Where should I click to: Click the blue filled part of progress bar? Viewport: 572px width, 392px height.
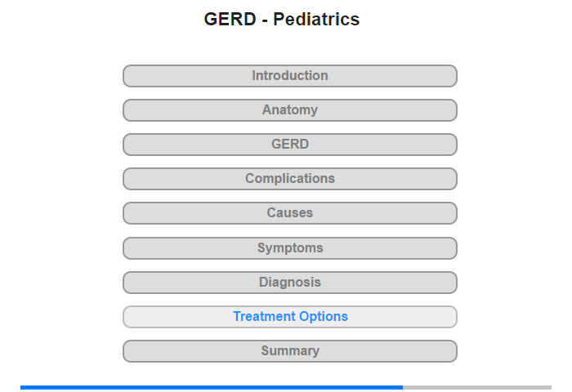point(212,387)
